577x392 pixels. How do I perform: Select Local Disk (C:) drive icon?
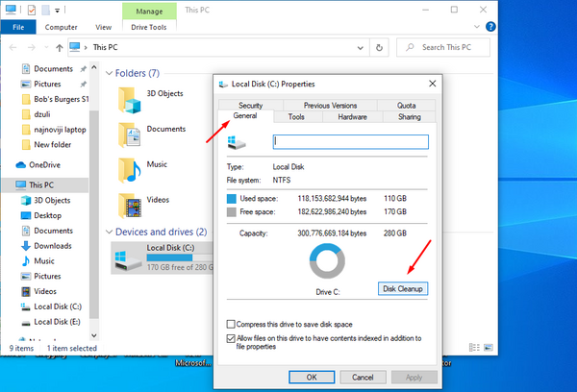128,260
